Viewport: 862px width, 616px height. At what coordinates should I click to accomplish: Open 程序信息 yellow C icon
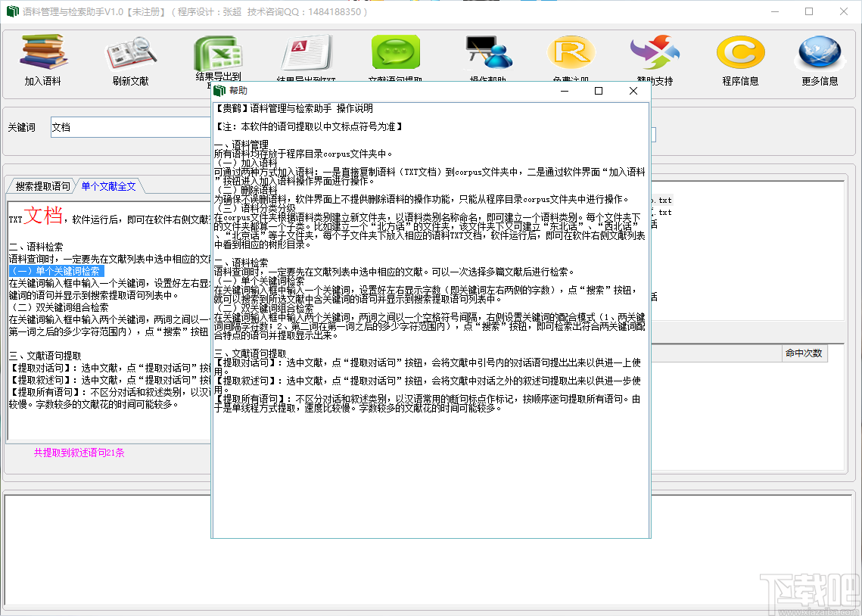740,53
